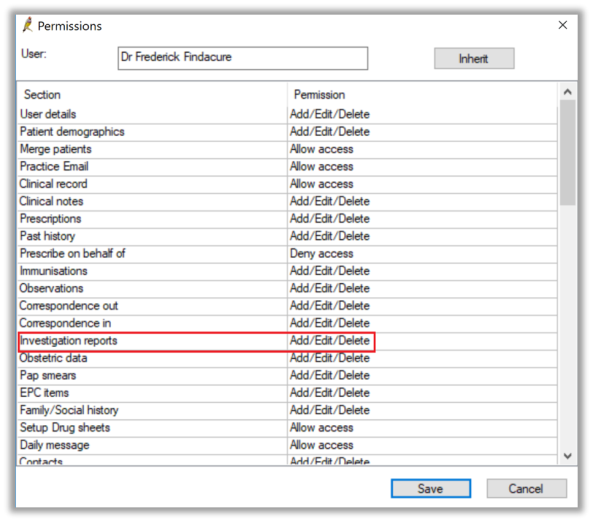Select the Patient demographics section

72,132
